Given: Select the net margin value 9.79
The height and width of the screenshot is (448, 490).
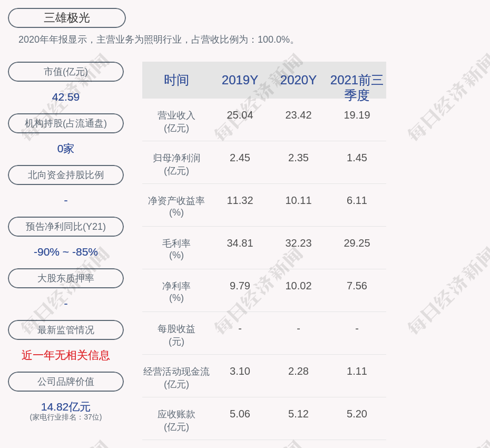Looking at the screenshot, I should [240, 286].
